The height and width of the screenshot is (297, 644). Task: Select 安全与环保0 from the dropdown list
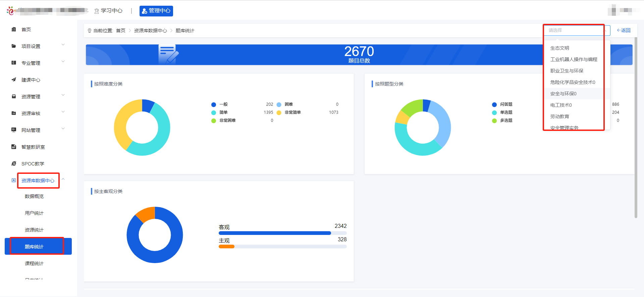[563, 94]
